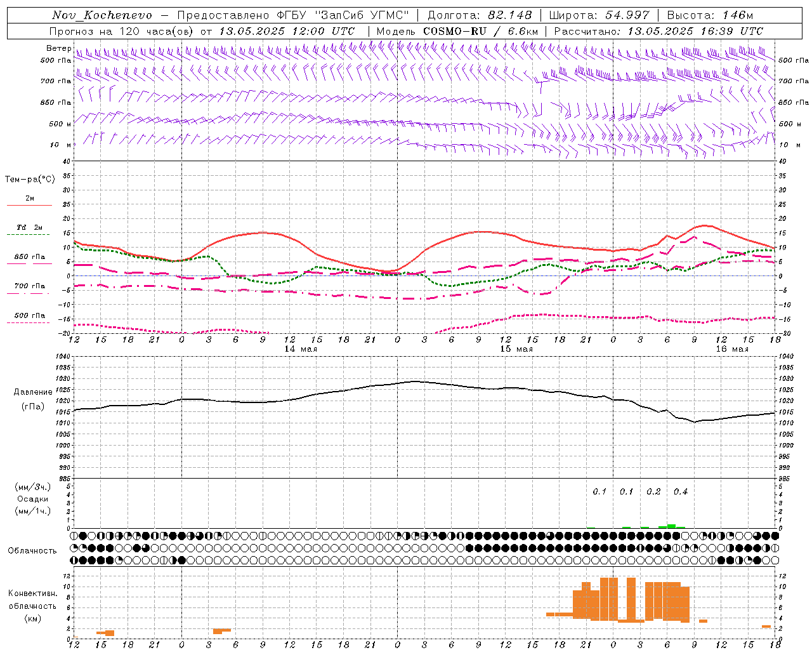This screenshot has height=650, width=812.
Task: Click the model label "Модель COSMO-RU / 6.6км"
Action: [x=457, y=31]
